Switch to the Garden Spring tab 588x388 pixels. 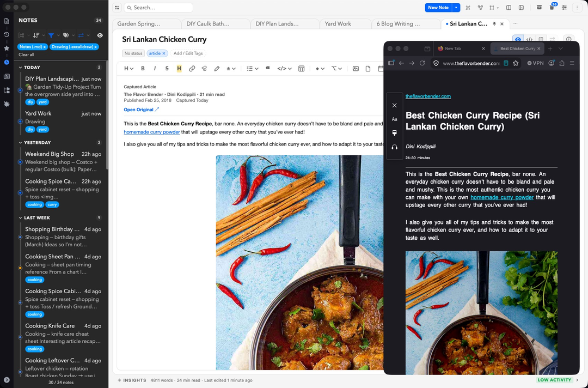146,23
